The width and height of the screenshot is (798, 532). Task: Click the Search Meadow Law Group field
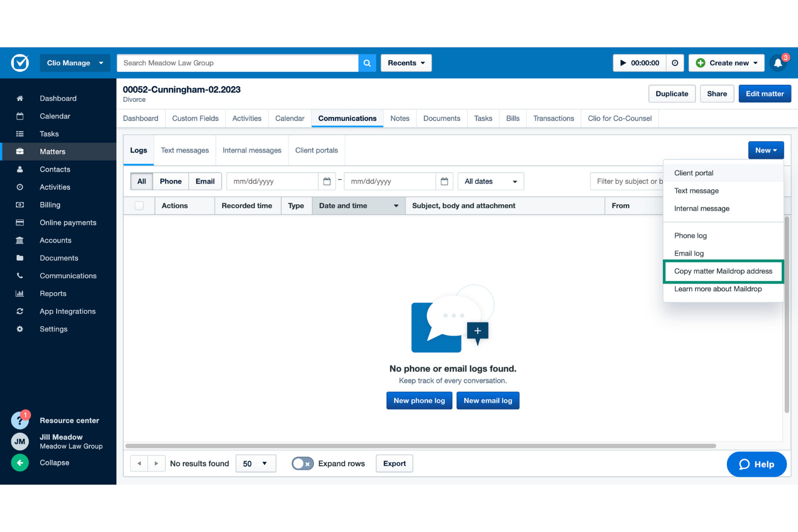pyautogui.click(x=238, y=63)
